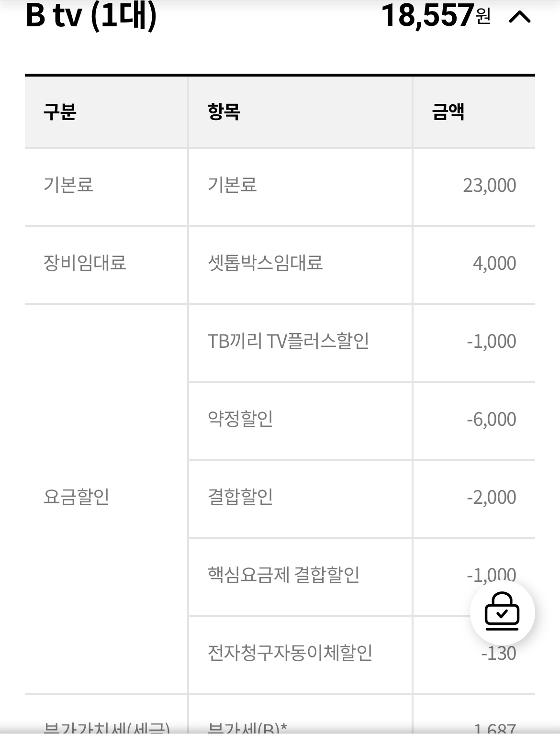Click the 4,000 rental amount
The image size is (560, 734).
point(494,263)
